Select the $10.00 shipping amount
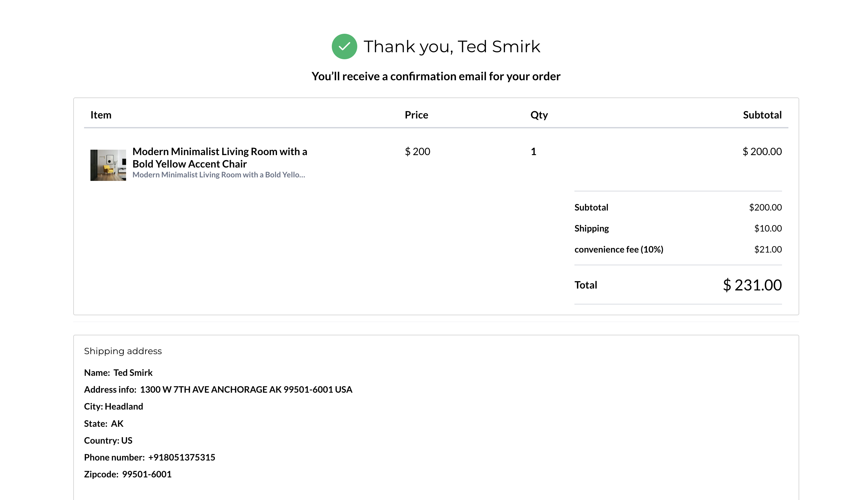The width and height of the screenshot is (868, 500). 768,228
